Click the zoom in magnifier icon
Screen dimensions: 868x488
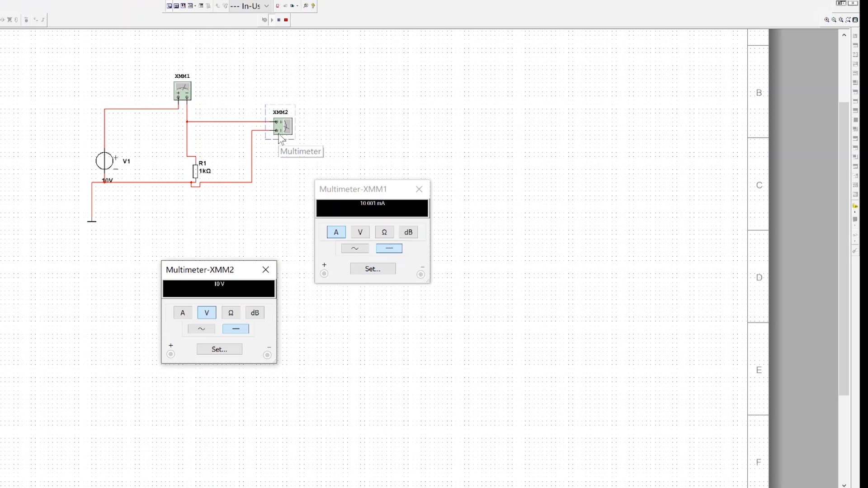coord(826,20)
